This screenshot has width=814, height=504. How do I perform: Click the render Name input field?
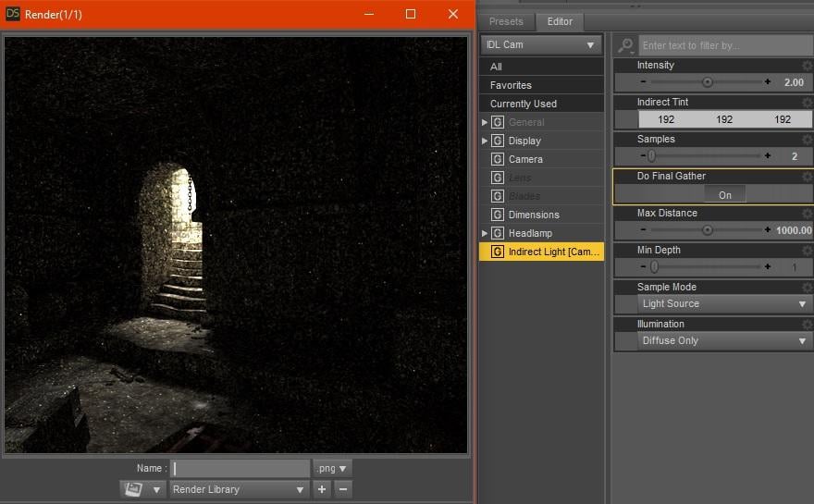pos(240,468)
